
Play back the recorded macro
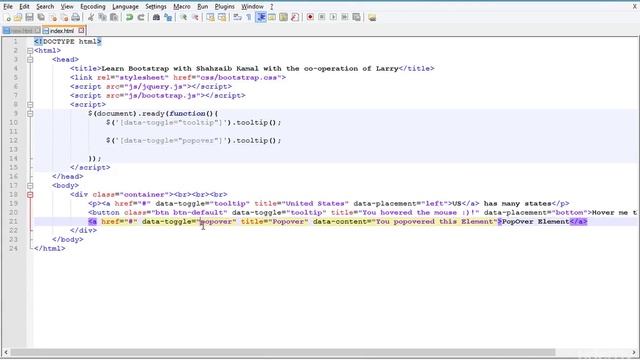click(333, 18)
